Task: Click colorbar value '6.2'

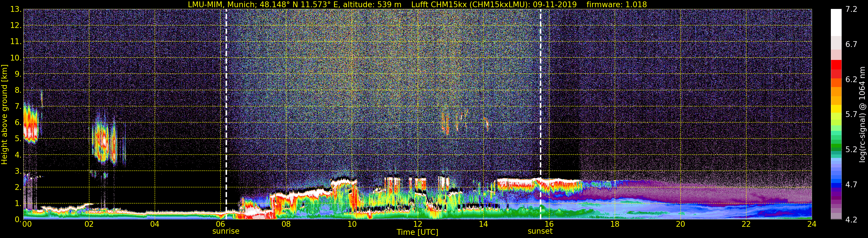Action: (851, 79)
